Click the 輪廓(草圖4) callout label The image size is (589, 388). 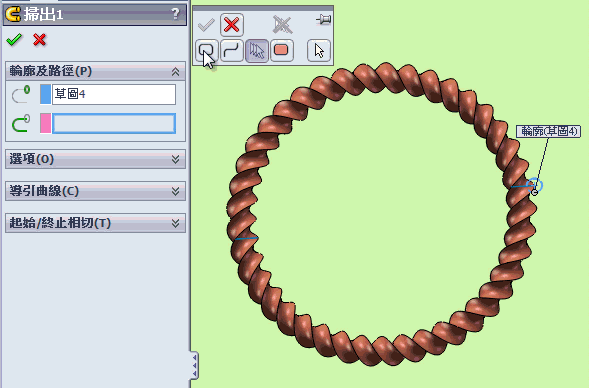coord(548,131)
